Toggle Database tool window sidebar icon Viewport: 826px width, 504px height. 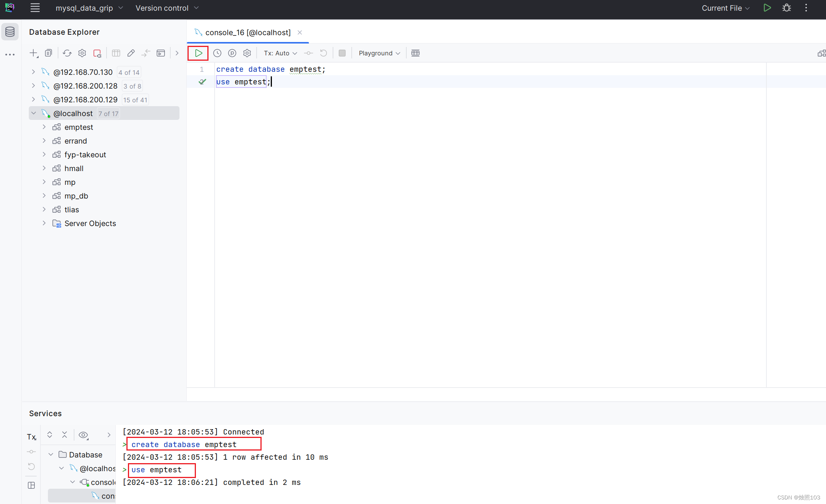coord(10,32)
